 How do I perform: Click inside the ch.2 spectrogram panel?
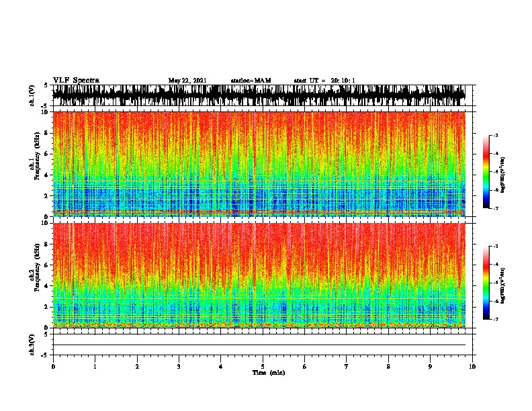[x=259, y=275]
